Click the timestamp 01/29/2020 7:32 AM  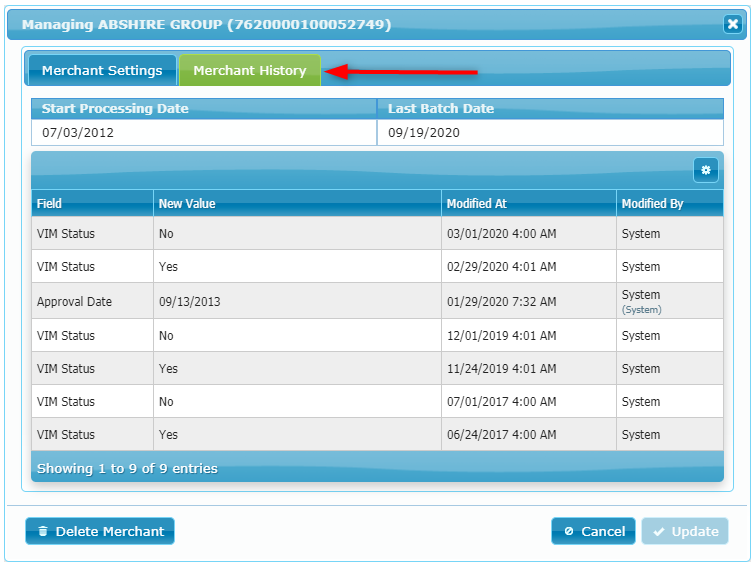click(x=502, y=302)
